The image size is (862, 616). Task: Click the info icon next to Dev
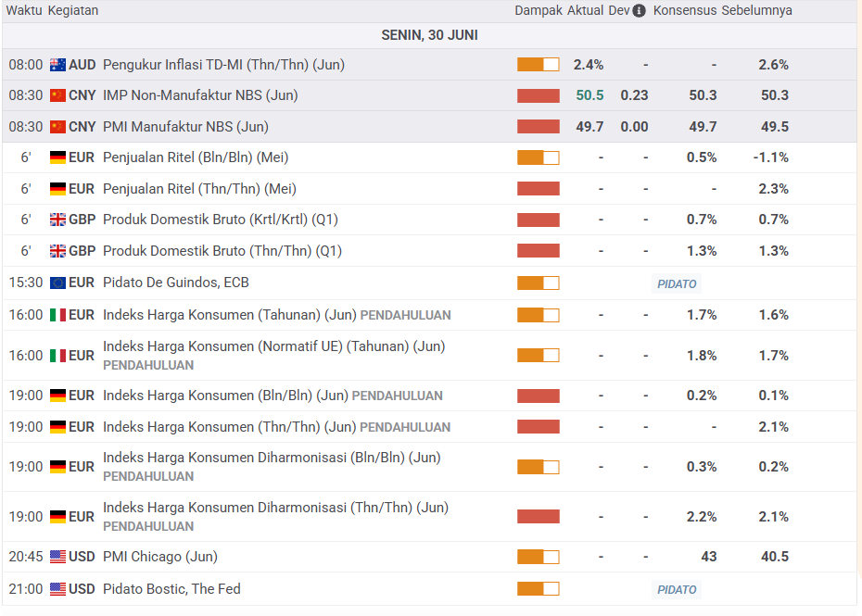pos(639,11)
